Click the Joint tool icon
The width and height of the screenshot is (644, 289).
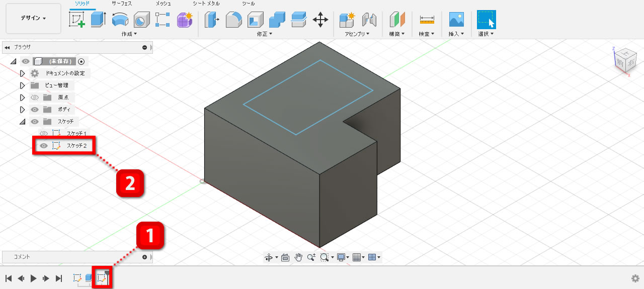click(x=369, y=20)
